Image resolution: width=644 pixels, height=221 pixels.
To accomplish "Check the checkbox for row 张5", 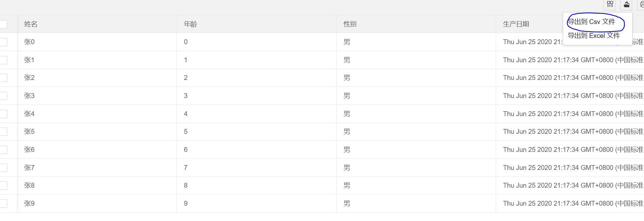I will coord(4,131).
